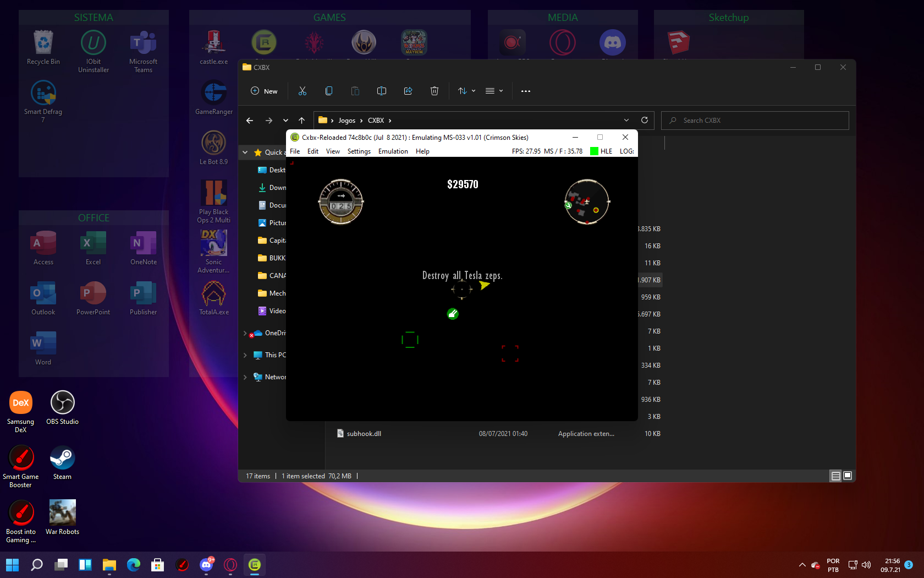This screenshot has width=924, height=578.
Task: Click the Share icon in File Explorer toolbar
Action: (408, 91)
